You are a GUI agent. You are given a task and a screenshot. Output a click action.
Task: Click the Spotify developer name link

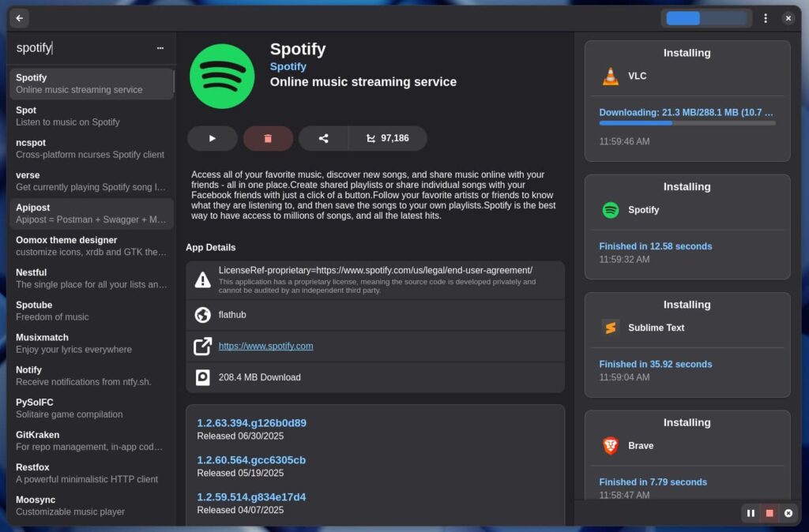(288, 67)
